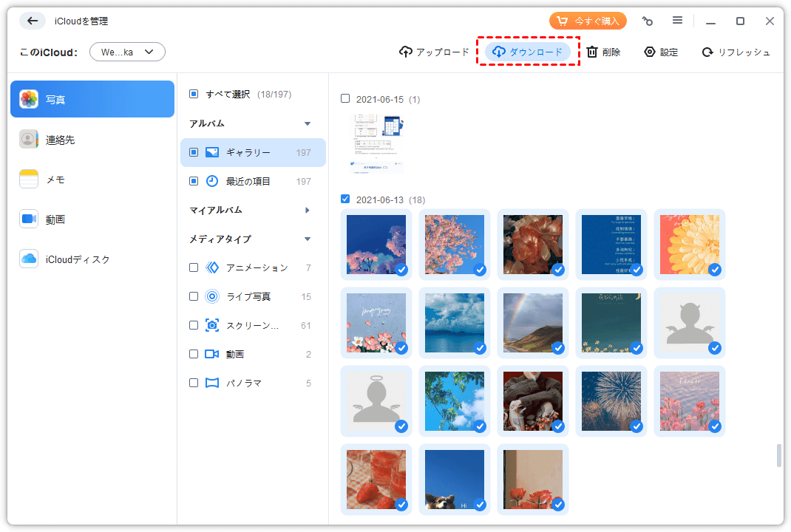Click the back arrow button
This screenshot has width=791, height=532.
(x=33, y=21)
